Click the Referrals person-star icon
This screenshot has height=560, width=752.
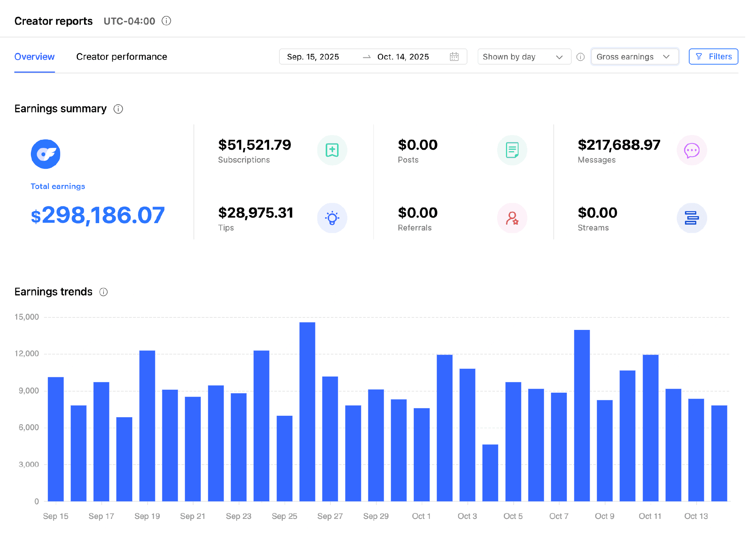[x=512, y=218]
